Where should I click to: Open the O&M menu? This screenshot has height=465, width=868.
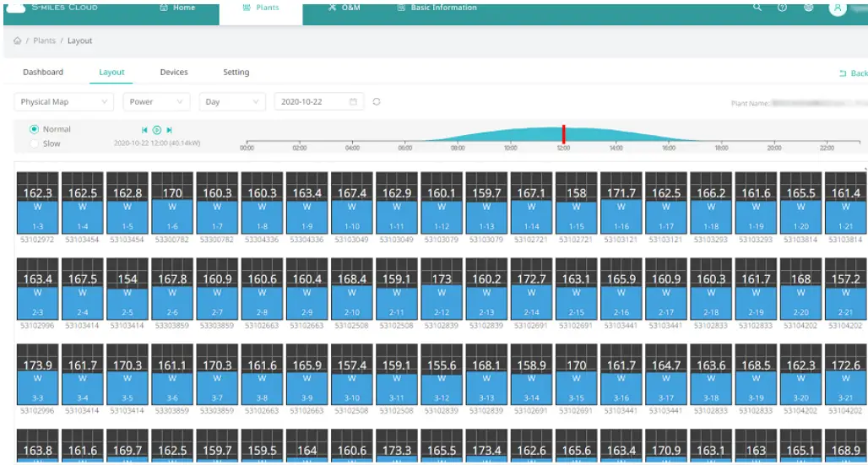click(344, 8)
